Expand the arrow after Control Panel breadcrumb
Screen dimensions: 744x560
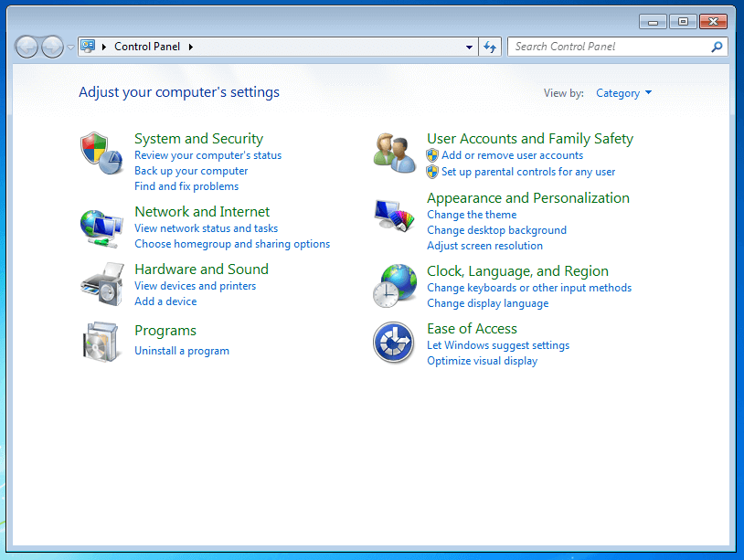191,47
